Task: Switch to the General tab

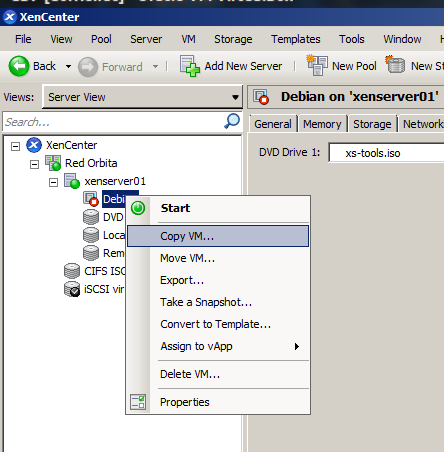Action: click(x=273, y=124)
